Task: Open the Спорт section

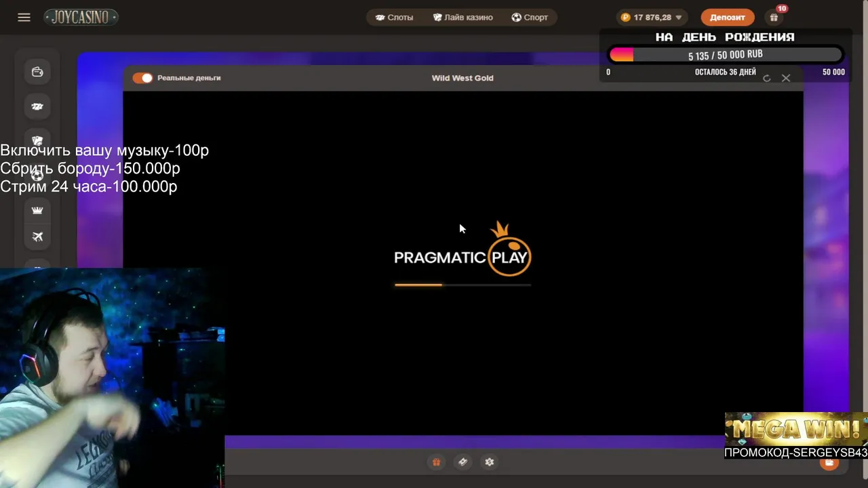Action: click(530, 17)
